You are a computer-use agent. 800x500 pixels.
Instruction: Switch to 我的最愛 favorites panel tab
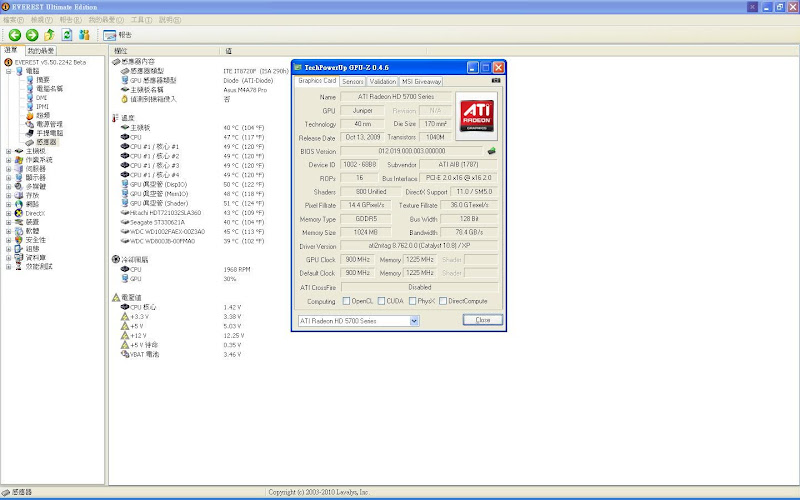pos(41,51)
